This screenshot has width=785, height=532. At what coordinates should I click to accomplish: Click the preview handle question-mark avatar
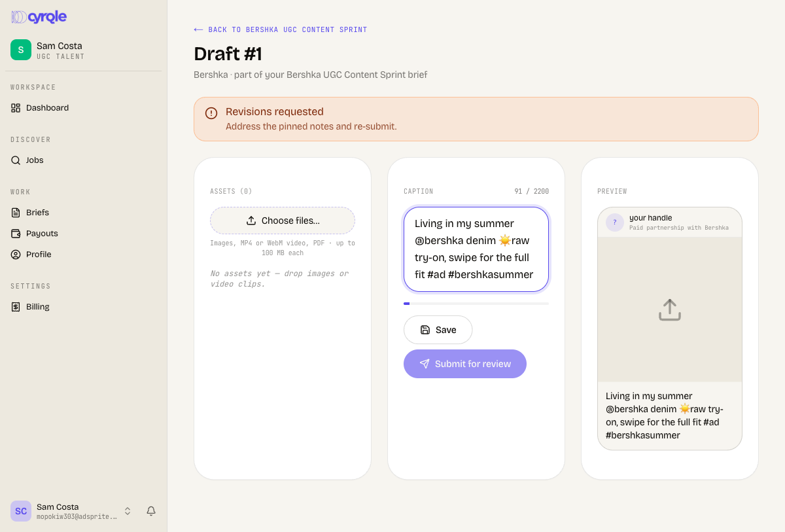click(x=615, y=222)
